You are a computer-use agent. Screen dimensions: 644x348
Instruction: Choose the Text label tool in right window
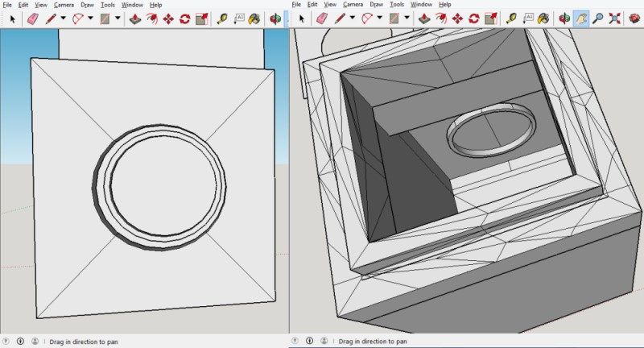[528, 19]
